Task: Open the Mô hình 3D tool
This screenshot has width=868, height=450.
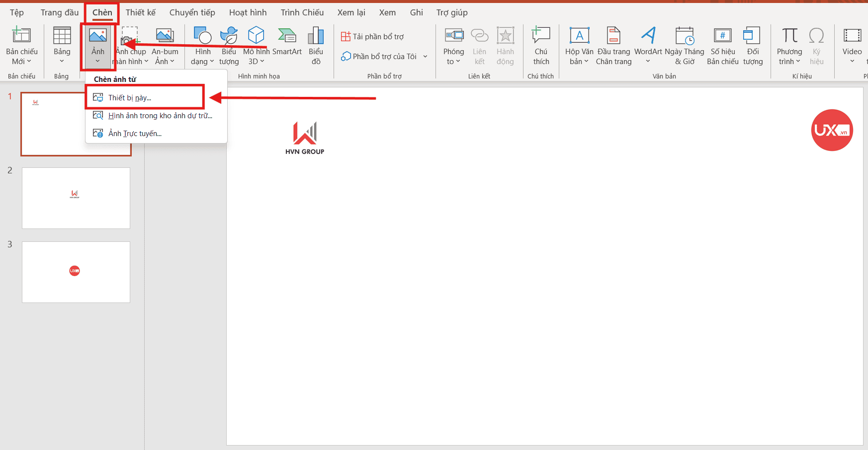Action: pos(256,45)
